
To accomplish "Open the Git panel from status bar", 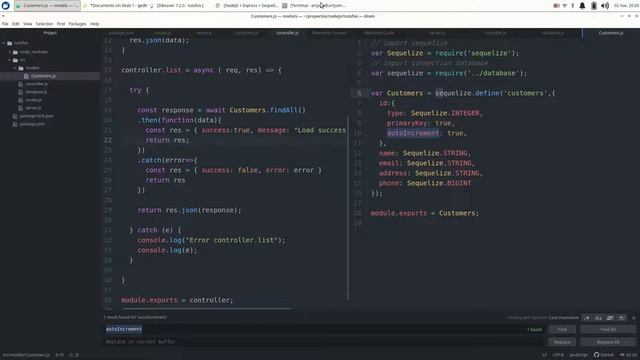I will point(628,355).
